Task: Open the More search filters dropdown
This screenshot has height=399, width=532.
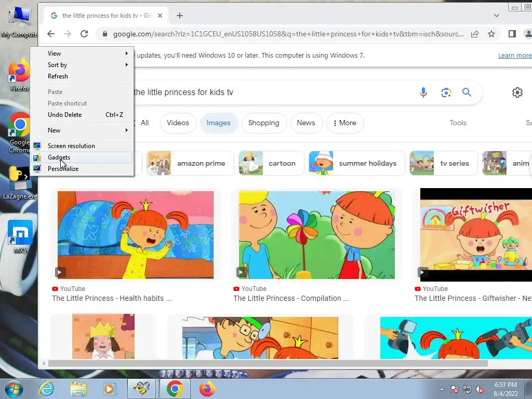Action: coord(345,123)
